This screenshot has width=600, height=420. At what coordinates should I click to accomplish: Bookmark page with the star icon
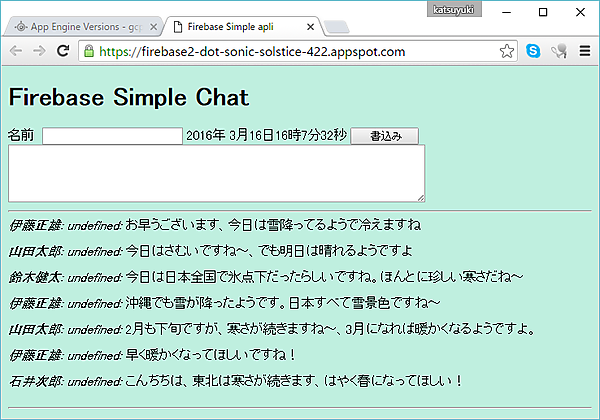[507, 51]
